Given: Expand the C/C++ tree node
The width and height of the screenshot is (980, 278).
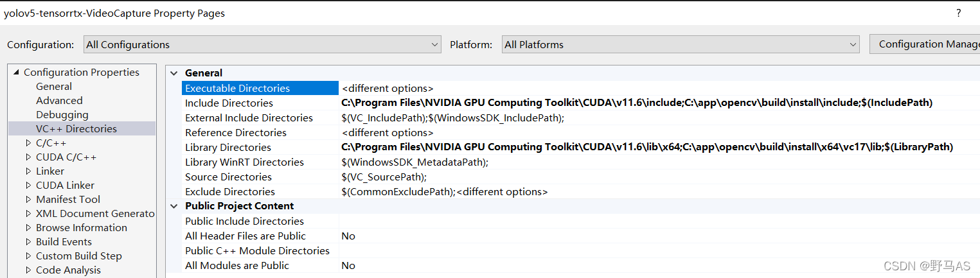Looking at the screenshot, I should [x=28, y=143].
